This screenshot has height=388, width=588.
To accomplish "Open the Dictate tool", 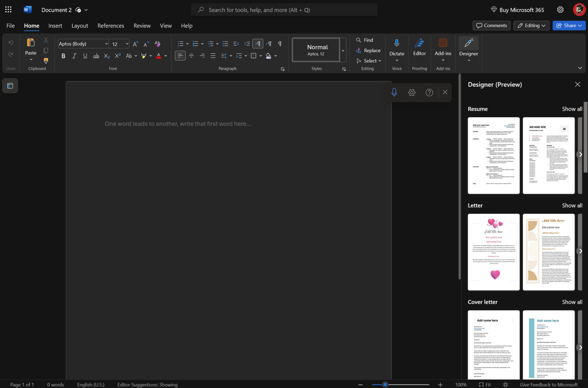I will pyautogui.click(x=396, y=46).
